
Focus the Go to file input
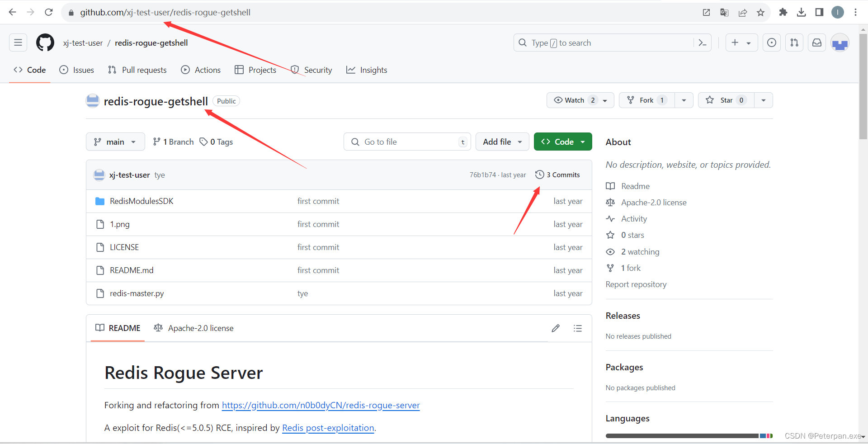coord(407,142)
